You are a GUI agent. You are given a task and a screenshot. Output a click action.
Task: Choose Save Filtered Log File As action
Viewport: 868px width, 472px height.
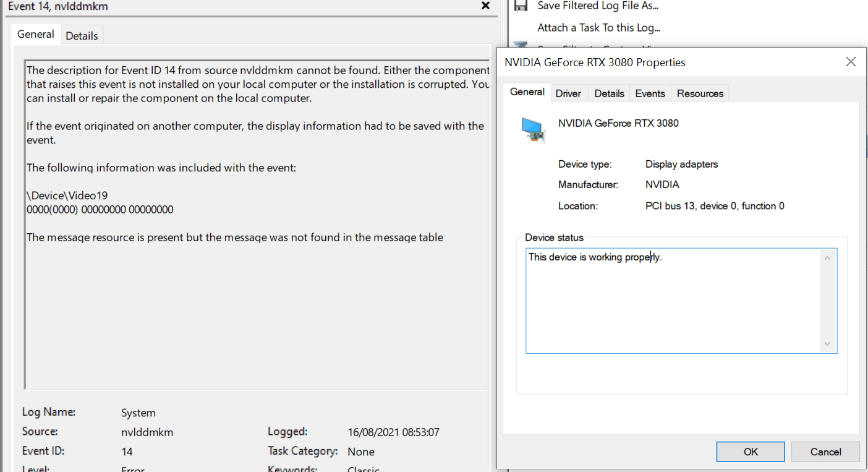(598, 6)
